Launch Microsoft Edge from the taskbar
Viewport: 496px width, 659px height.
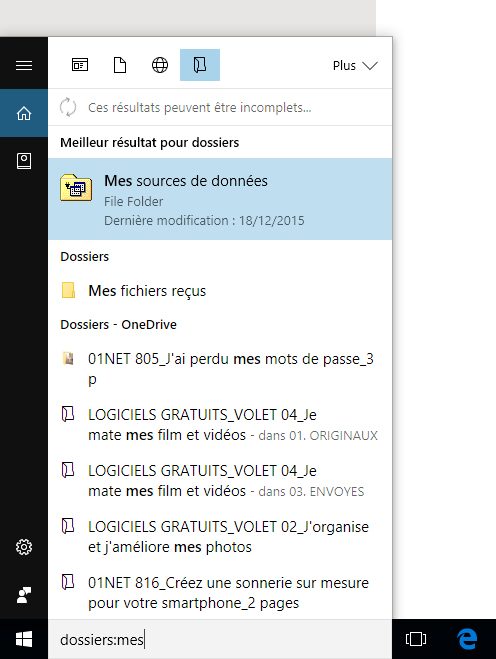tap(467, 639)
